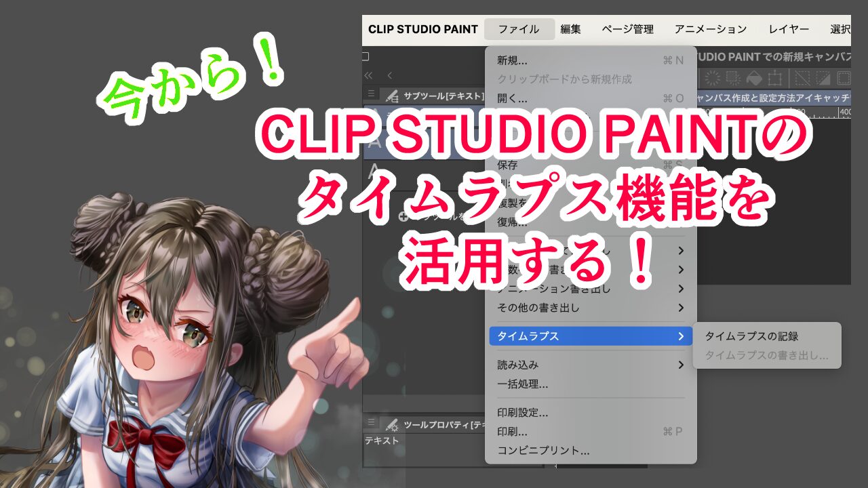
Task: Choose 一括処理... in the File menu
Action: coord(590,384)
